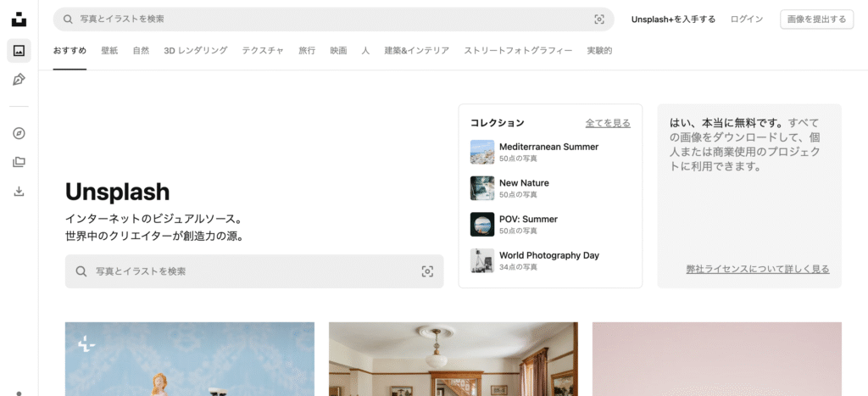Open the Collections icon in sidebar
This screenshot has width=868, height=396.
[19, 162]
